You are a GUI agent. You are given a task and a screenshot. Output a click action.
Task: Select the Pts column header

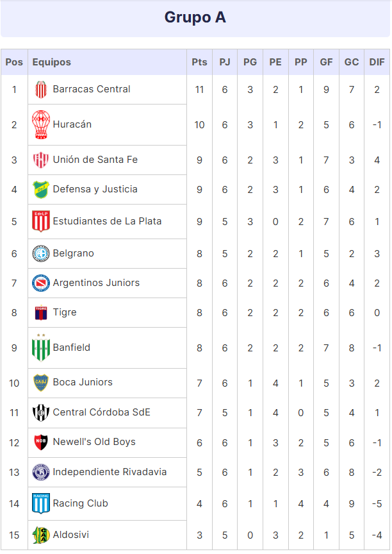click(x=199, y=62)
